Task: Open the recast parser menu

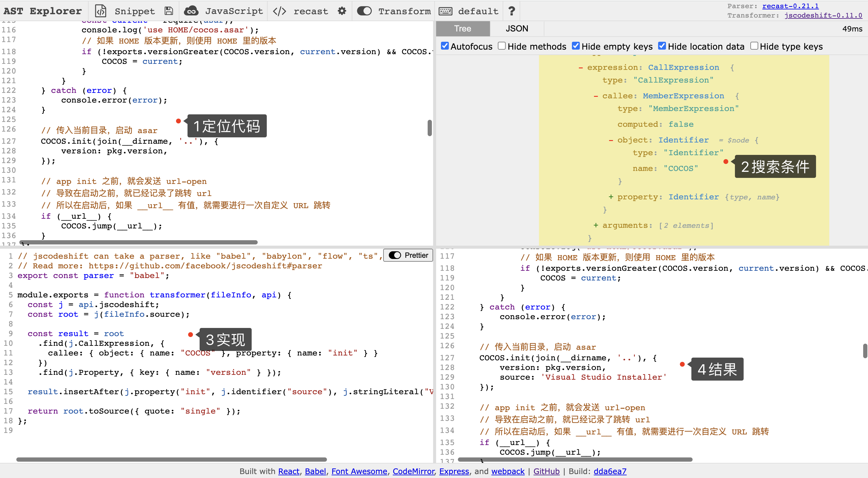Action: [311, 11]
